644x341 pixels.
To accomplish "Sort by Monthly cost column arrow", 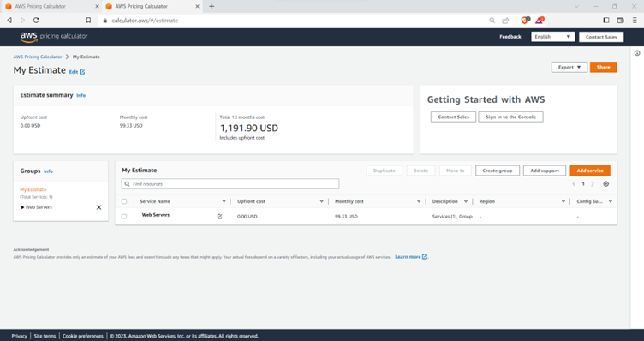I will click(x=419, y=201).
